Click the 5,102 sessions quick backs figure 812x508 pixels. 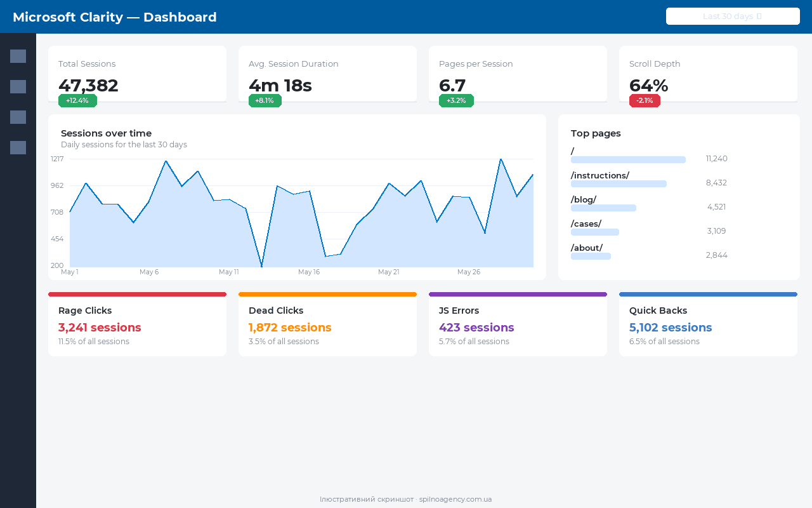[x=671, y=328]
